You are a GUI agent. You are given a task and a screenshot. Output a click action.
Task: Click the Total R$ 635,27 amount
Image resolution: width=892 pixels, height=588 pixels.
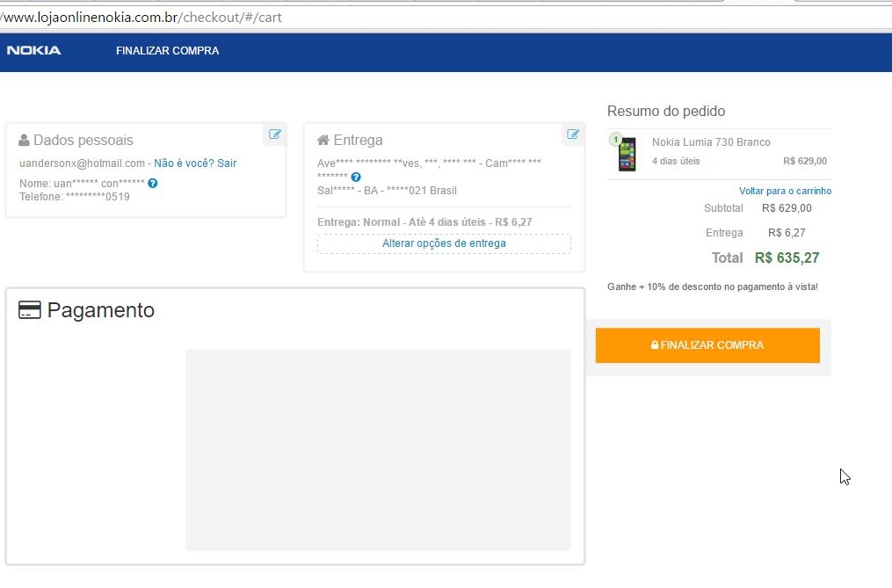click(787, 258)
